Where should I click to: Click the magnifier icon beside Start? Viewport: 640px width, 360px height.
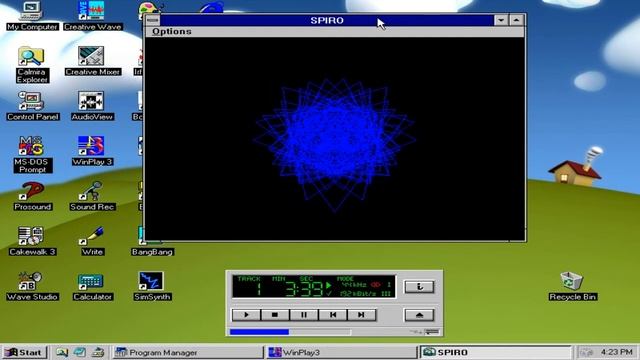click(x=62, y=352)
